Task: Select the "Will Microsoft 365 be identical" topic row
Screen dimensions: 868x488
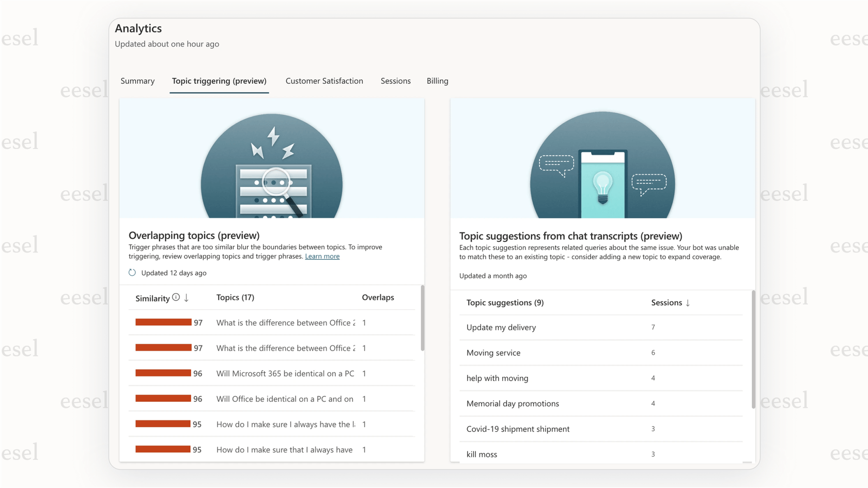Action: [x=285, y=373]
